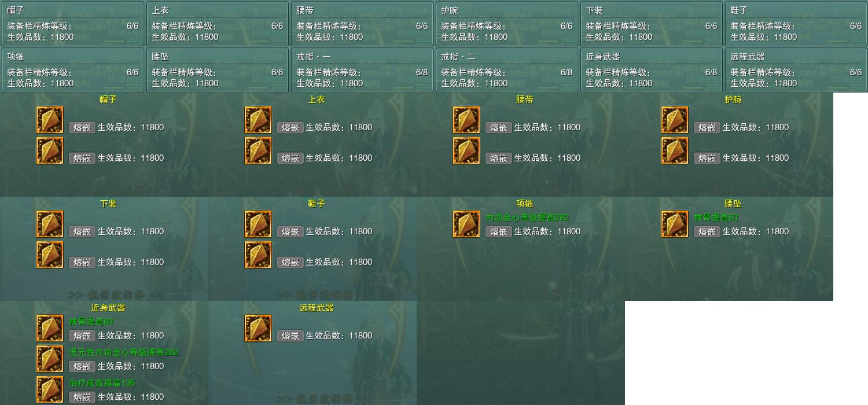Viewport: 868px width, 405px height.
Task: Click 熔嵌 button for second 护腕 gem
Action: pyautogui.click(x=707, y=159)
